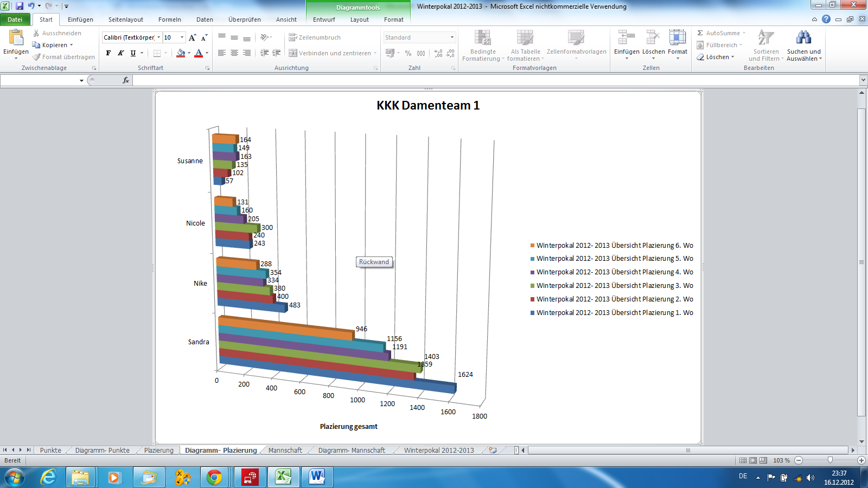Screen dimensions: 868x488
Task: Click the AutoSumme sigma icon
Action: [x=700, y=33]
